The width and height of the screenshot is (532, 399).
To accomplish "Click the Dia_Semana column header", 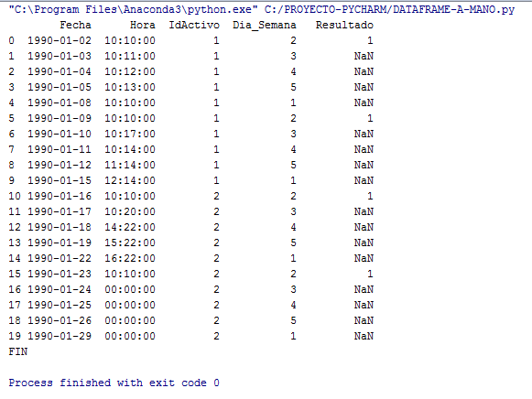I will point(265,25).
